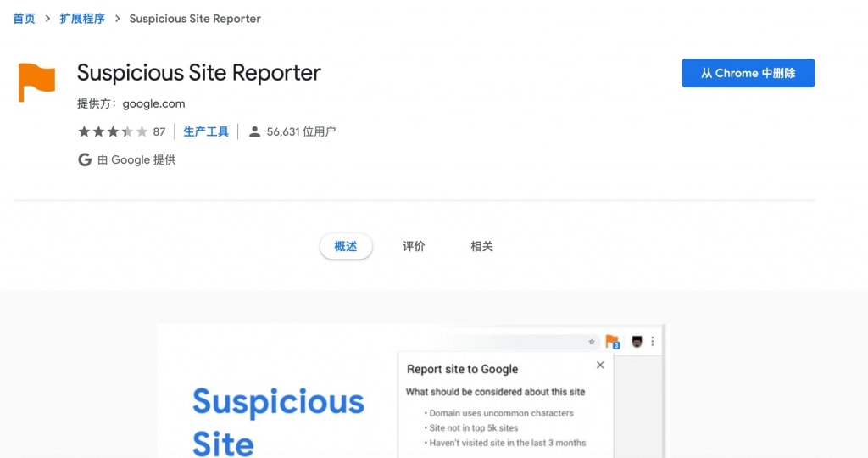Click the Report site to Google heading
This screenshot has height=458, width=868.
(462, 370)
